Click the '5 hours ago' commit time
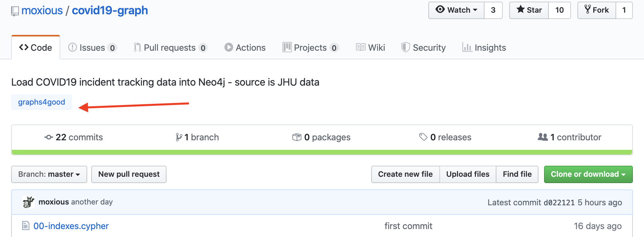Screen dimensions: 644x237 (600, 203)
